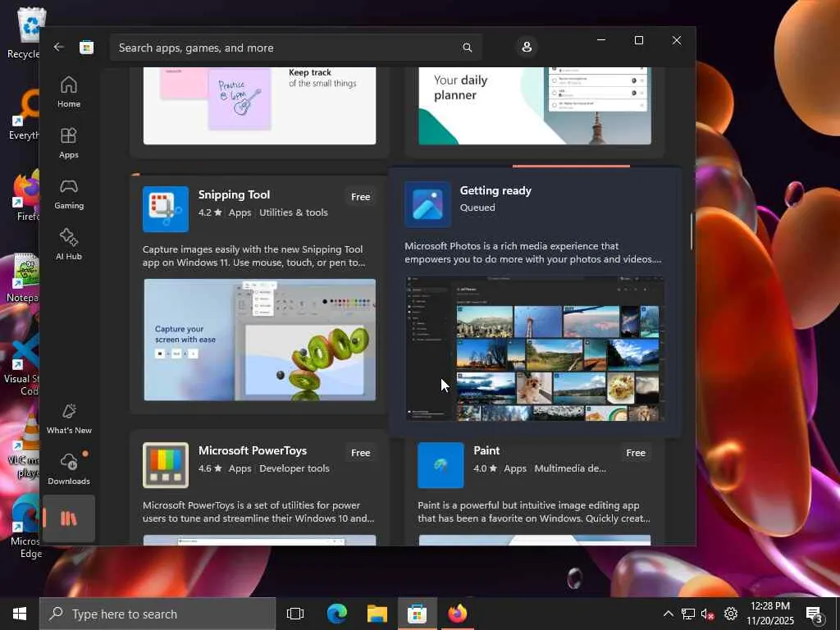The image size is (840, 630).
Task: Launch Microsoft Edge from the taskbar
Action: [x=336, y=614]
